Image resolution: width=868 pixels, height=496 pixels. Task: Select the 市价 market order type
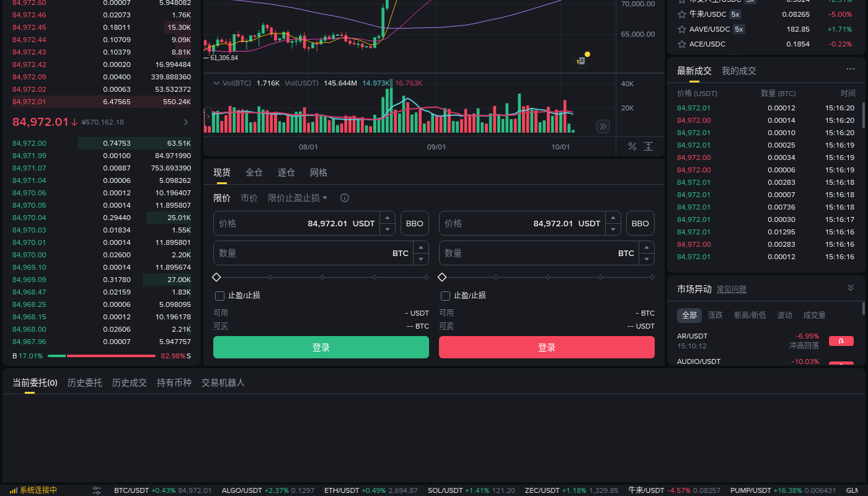tap(249, 198)
